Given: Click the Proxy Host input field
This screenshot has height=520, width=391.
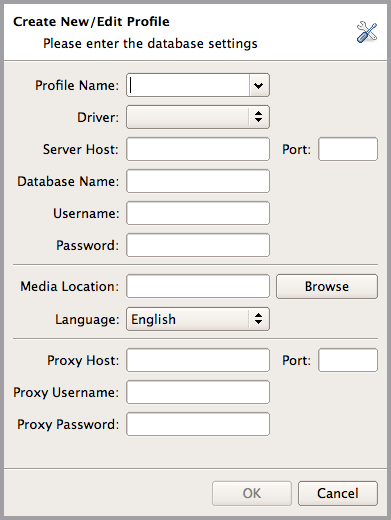Looking at the screenshot, I should tap(198, 360).
